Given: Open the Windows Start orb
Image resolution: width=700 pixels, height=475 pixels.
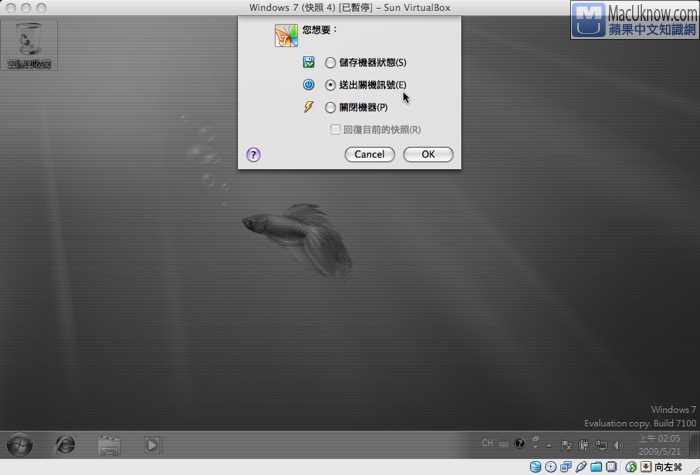Looking at the screenshot, I should pos(20,445).
